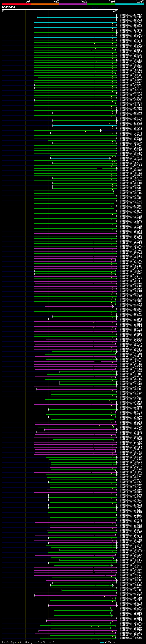The image size is (146, 644).
Task: Click the UniRef100_A4FQ84 hit name
Action: point(131,354)
